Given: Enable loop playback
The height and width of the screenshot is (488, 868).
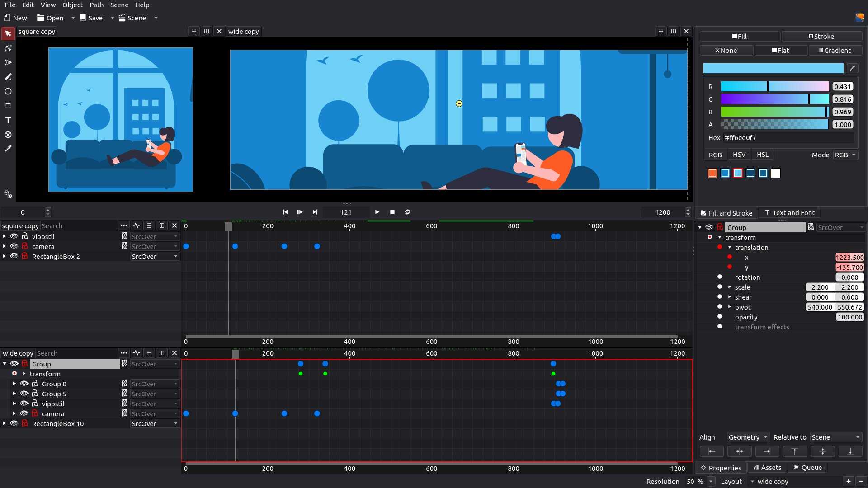Looking at the screenshot, I should point(407,212).
